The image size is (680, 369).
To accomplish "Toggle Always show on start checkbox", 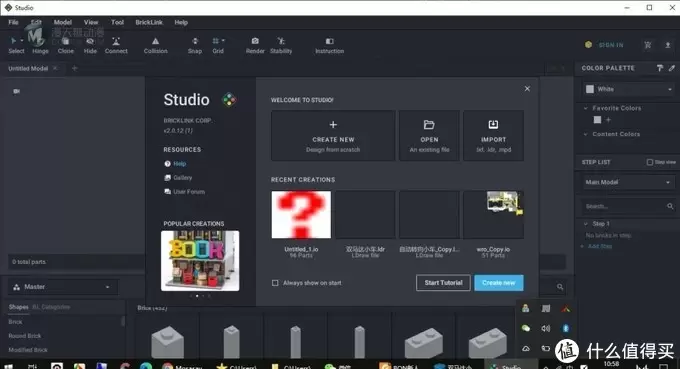I will click(275, 283).
